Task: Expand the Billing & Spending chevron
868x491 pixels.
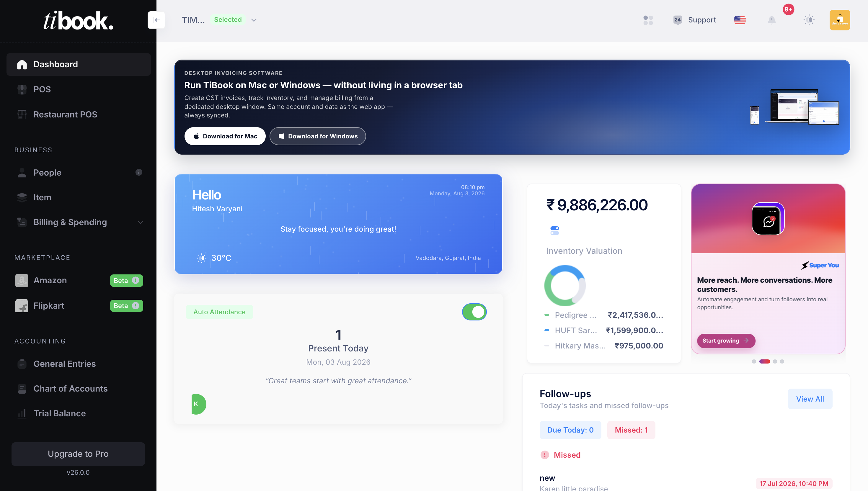Action: point(140,222)
